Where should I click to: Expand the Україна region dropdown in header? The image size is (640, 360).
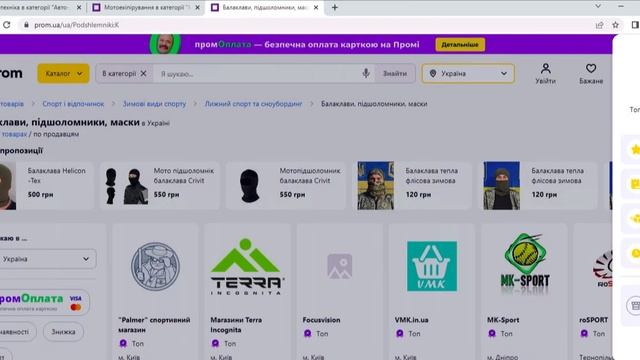coord(468,73)
